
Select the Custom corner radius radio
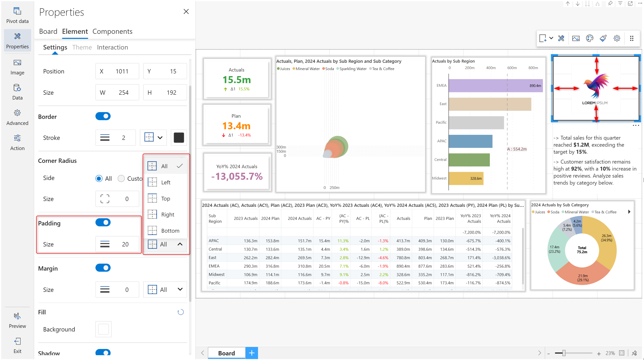click(x=121, y=179)
